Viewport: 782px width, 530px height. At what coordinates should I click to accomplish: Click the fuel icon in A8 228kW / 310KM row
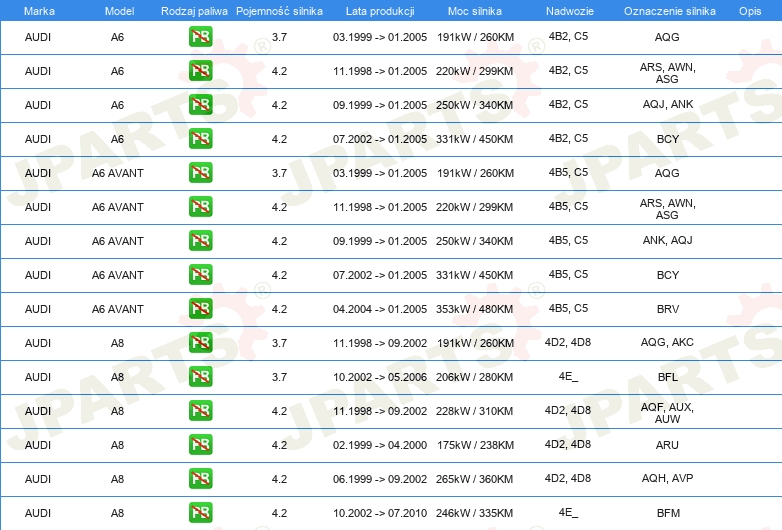pyautogui.click(x=200, y=410)
